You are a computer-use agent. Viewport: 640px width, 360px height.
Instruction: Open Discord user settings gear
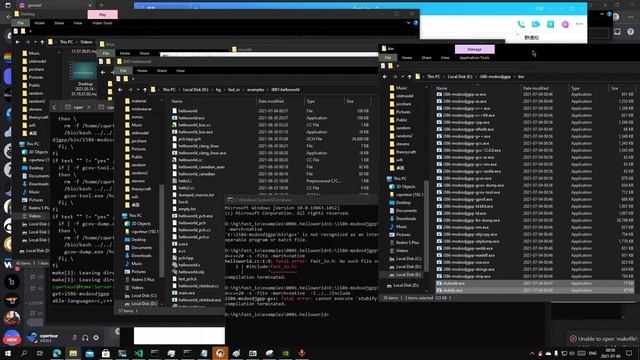pos(96,338)
